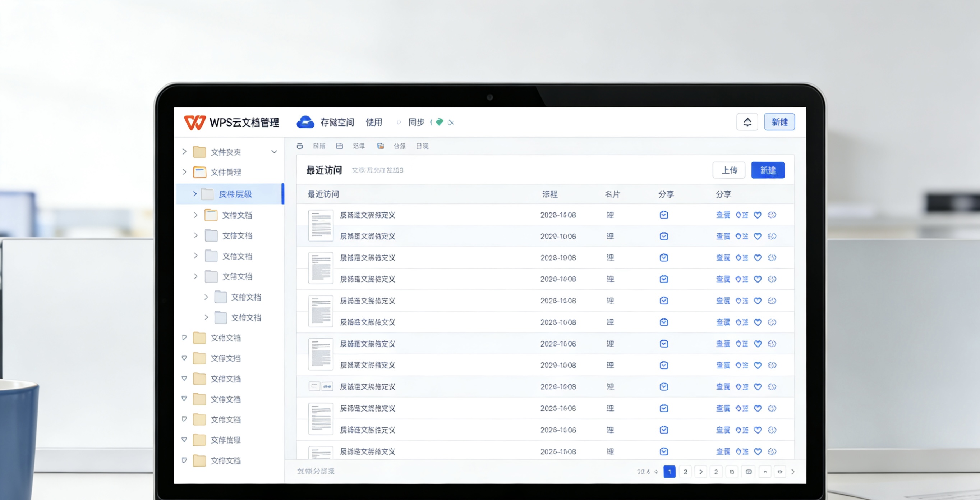Open the 存储空间 menu in the top bar
The image size is (980, 500).
point(338,122)
